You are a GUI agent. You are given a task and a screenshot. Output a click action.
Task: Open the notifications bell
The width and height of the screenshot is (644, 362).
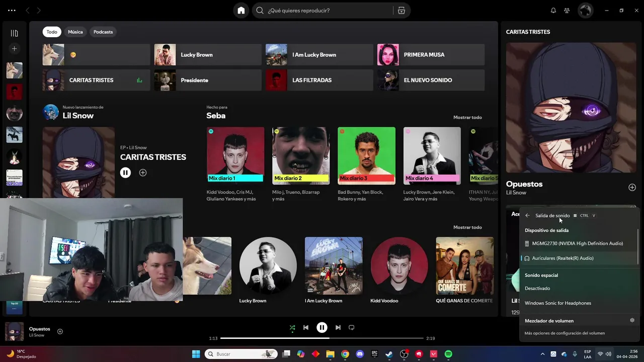click(x=553, y=11)
